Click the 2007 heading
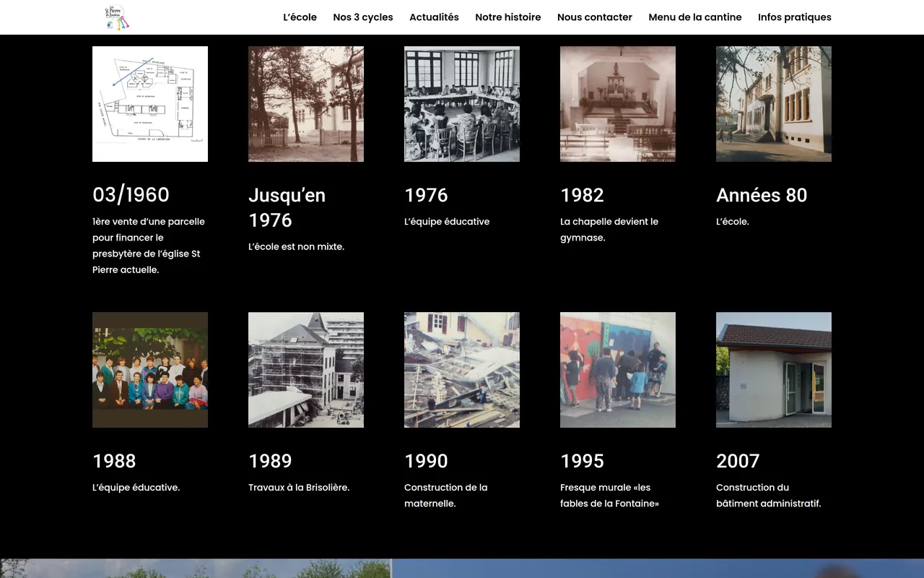The image size is (924, 578). [738, 461]
